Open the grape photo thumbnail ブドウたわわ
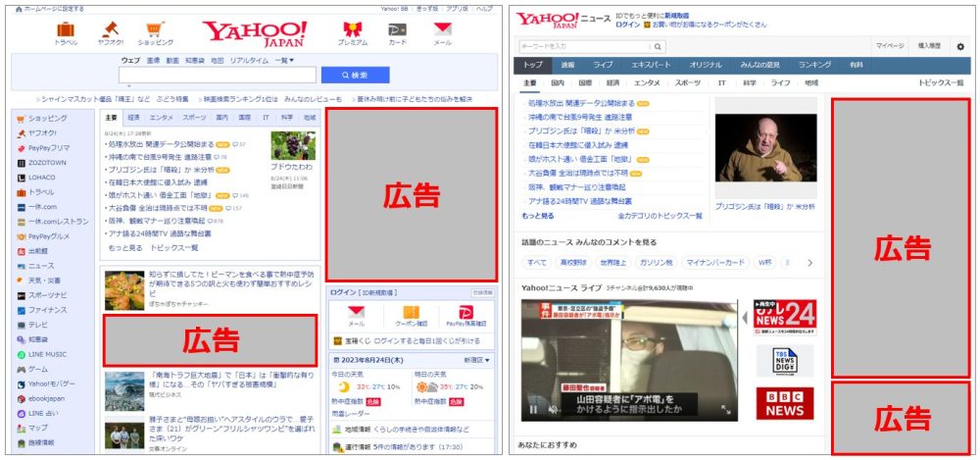The image size is (980, 460). point(293,145)
